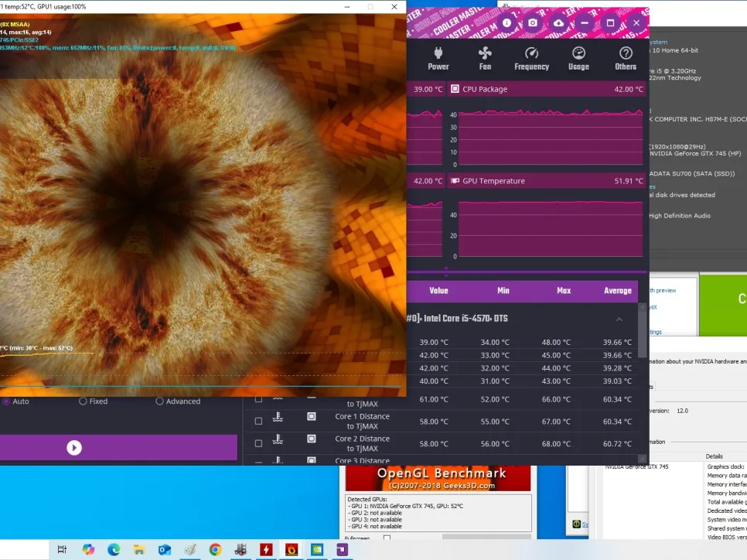Open File Explorer from the taskbar

(x=138, y=549)
